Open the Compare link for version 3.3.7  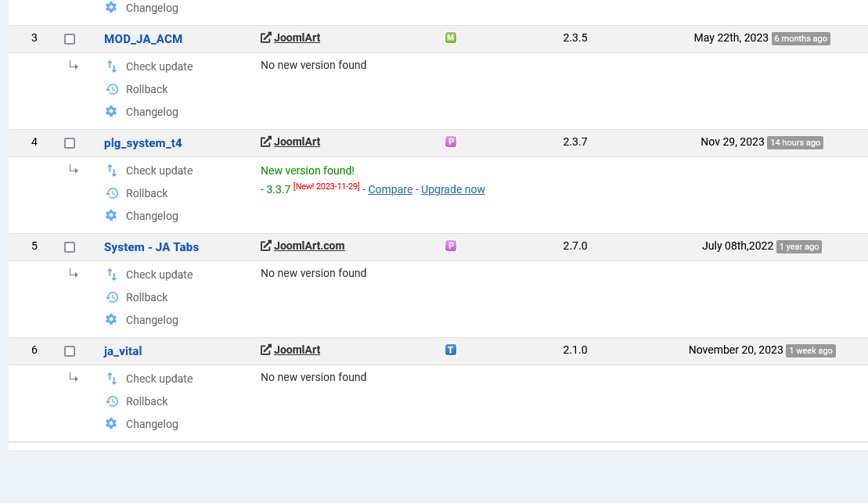[x=390, y=189]
